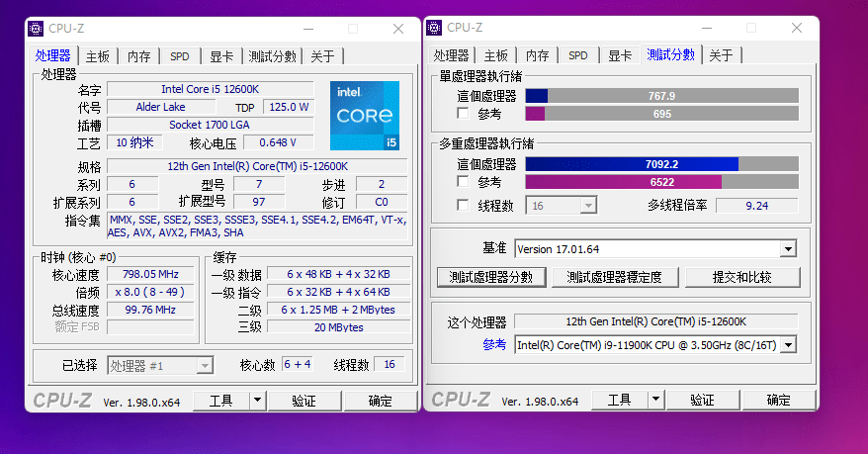
Task: Click the multi-thread 6522 reference bar
Action: [661, 182]
